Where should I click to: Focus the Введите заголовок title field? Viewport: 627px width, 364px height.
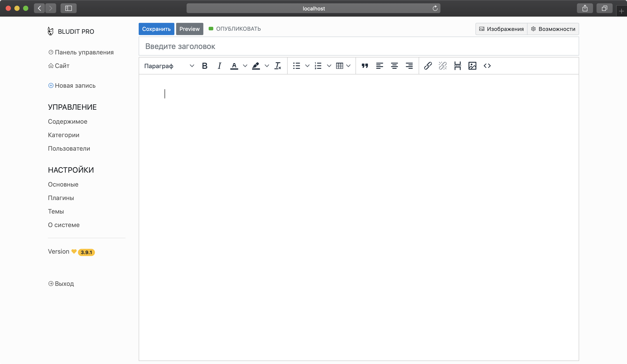pos(359,46)
